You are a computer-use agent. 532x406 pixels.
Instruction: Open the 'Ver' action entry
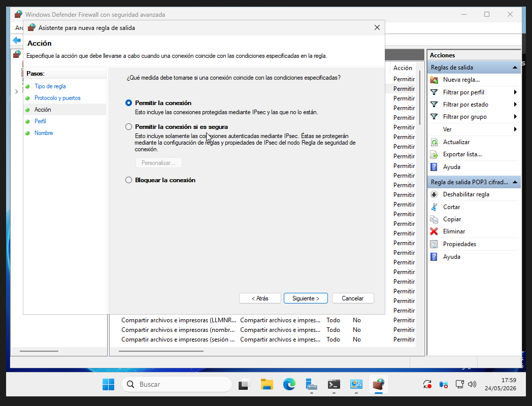(447, 129)
